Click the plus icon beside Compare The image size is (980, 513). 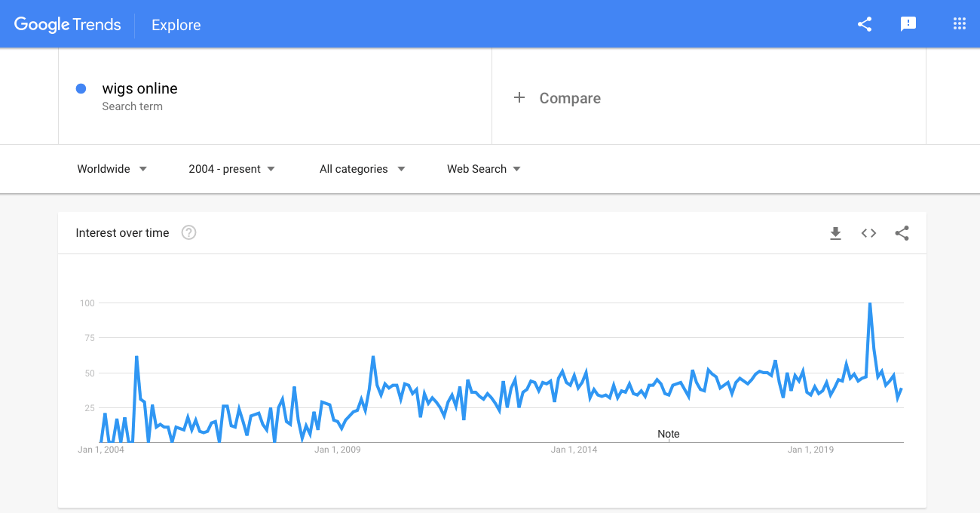(x=519, y=97)
